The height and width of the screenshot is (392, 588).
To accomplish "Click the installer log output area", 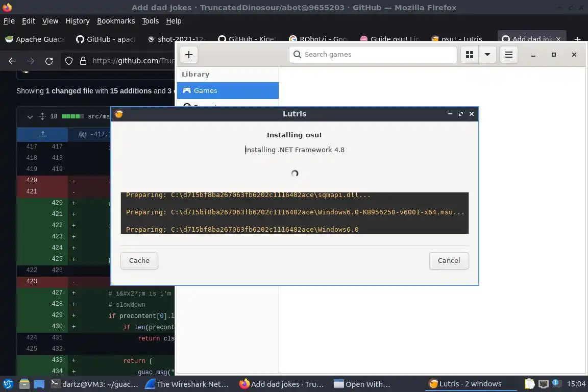I will pos(295,213).
